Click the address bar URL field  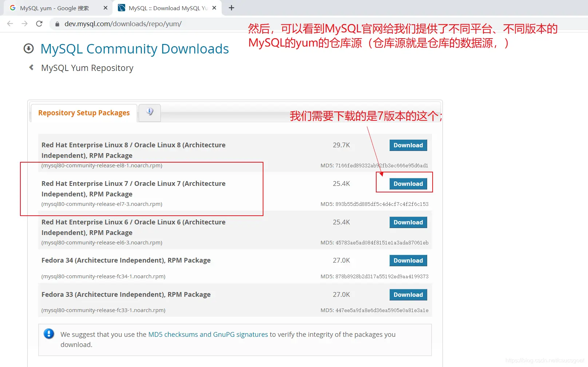pos(123,24)
